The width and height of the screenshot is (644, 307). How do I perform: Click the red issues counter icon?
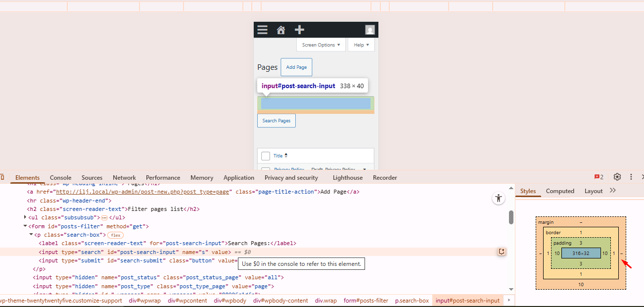click(x=599, y=177)
